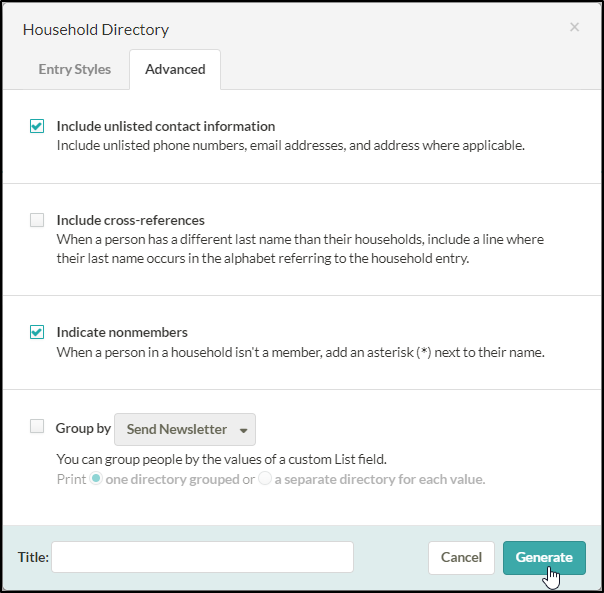
Task: Click the Cancel button
Action: pos(461,558)
